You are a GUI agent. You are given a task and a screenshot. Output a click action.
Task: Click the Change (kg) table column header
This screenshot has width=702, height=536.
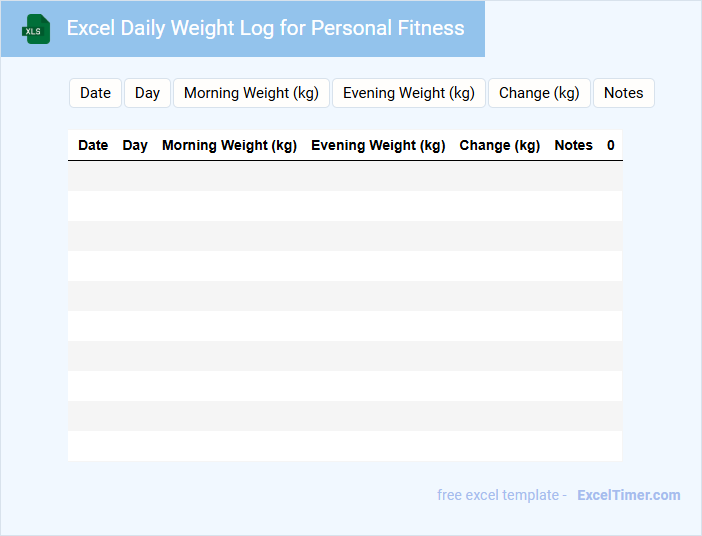[499, 145]
